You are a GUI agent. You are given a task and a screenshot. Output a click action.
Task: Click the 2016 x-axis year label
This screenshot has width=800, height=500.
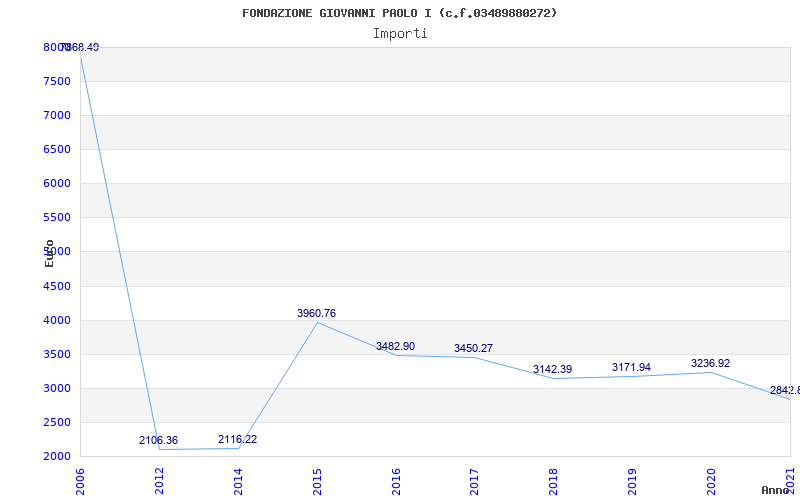click(396, 482)
